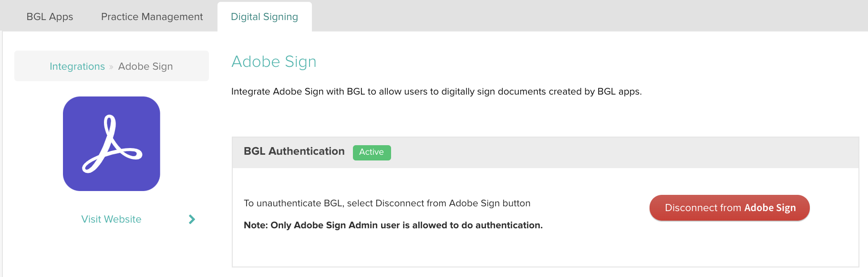The image size is (868, 277).
Task: Click the breadcrumb separator double-arrow
Action: [x=111, y=67]
